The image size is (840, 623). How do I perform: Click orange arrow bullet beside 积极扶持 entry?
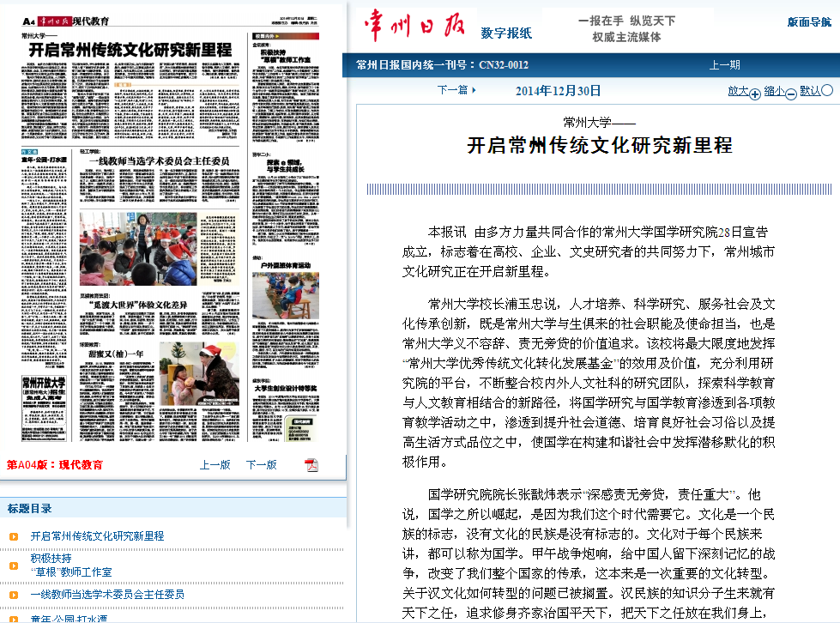point(14,566)
